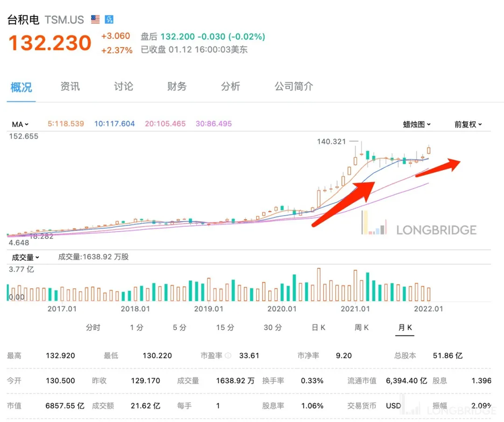504x422 pixels.
Task: Click the 最低 value 130.220
Action: [157, 355]
